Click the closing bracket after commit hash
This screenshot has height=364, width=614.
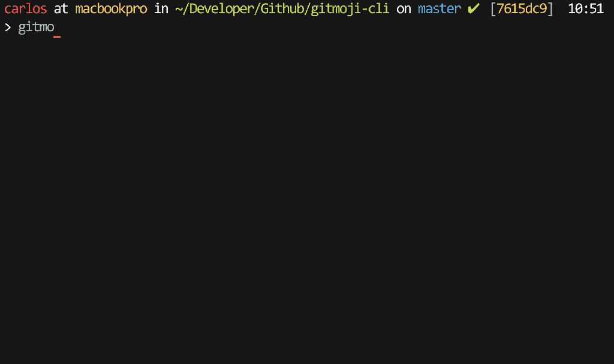click(x=550, y=9)
